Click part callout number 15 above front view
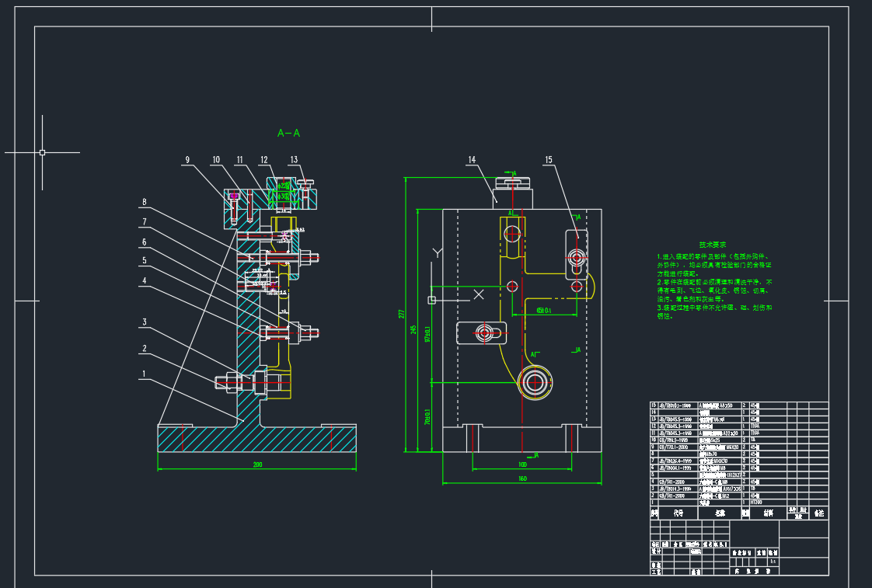 (549, 160)
